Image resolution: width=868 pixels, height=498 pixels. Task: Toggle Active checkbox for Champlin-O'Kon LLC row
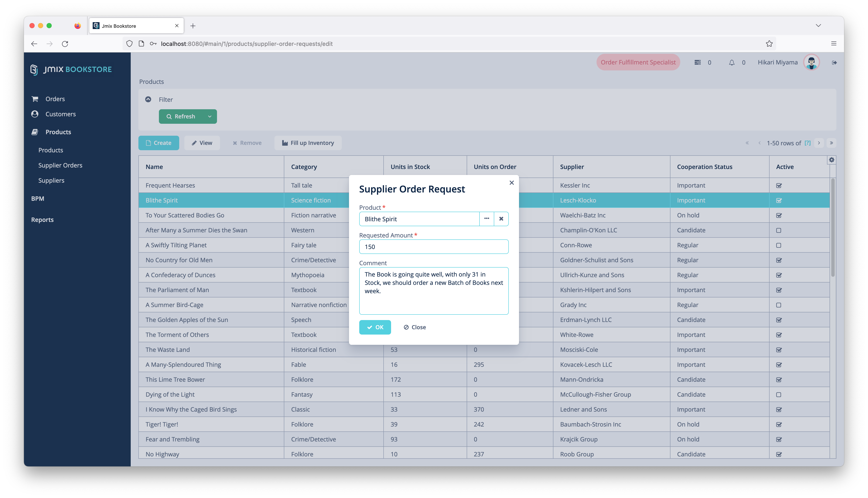coord(779,230)
